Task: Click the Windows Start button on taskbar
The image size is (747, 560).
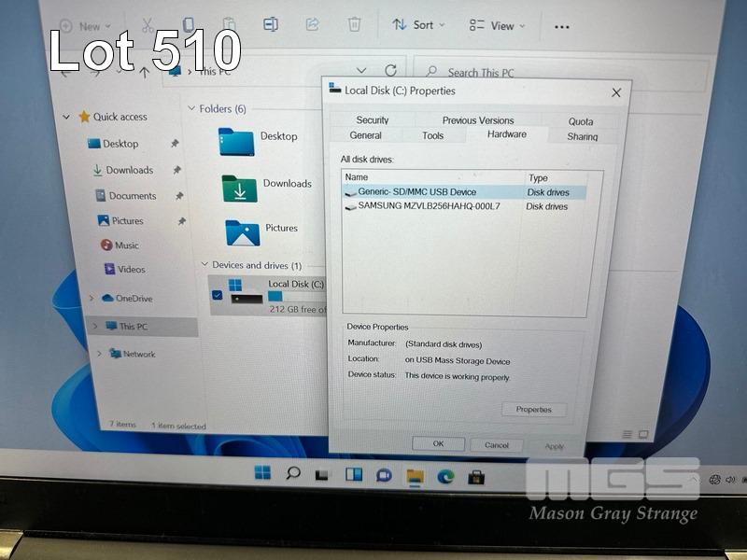Action: pos(262,473)
